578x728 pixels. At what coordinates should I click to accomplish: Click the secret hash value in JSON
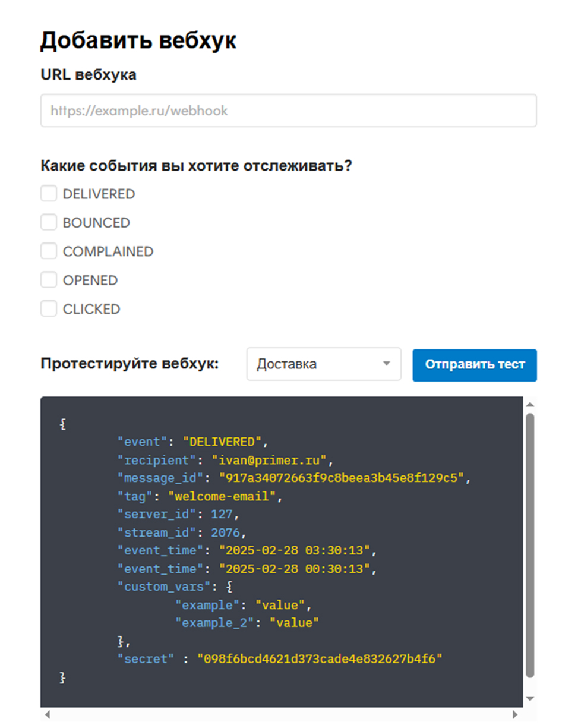click(x=320, y=658)
